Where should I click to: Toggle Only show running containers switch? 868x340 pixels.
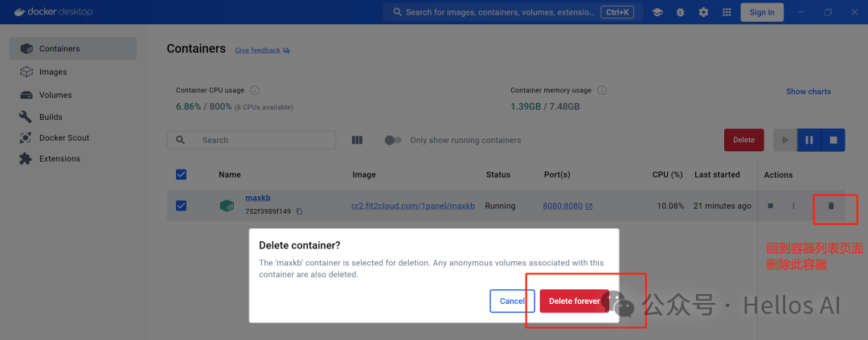393,140
